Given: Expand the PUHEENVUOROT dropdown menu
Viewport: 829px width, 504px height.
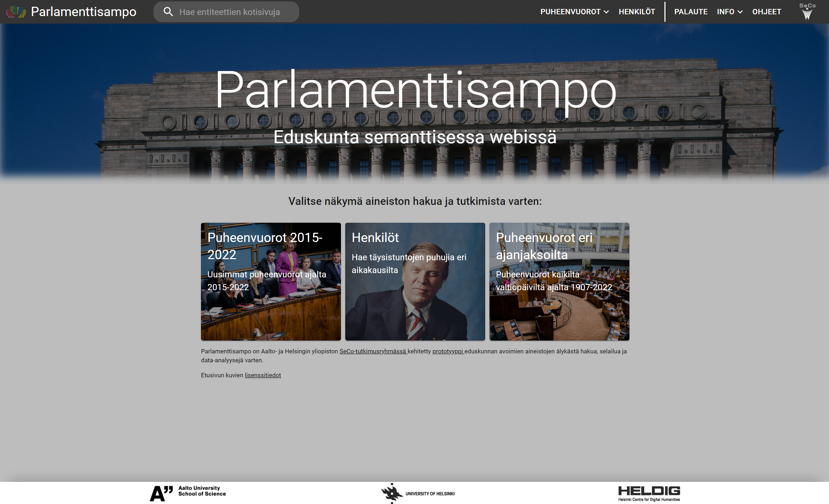Looking at the screenshot, I should pos(574,12).
